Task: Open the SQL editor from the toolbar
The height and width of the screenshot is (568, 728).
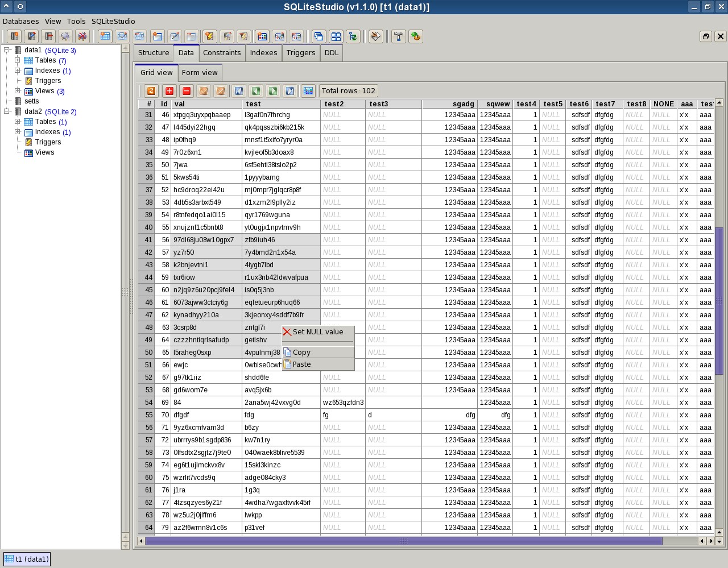Action: tap(375, 36)
